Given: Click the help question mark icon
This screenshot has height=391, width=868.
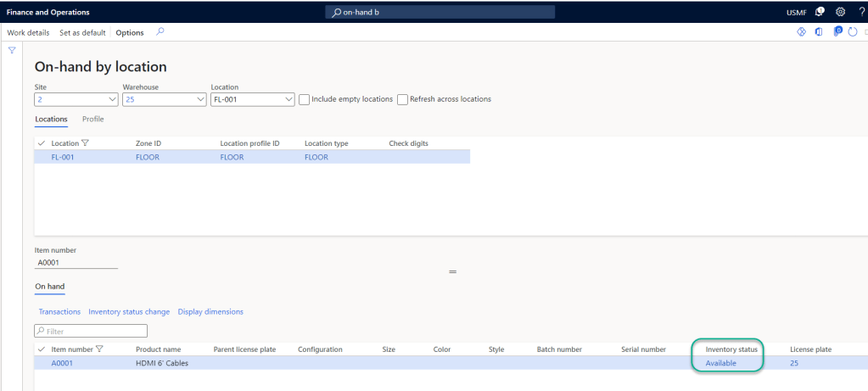Looking at the screenshot, I should click(x=861, y=12).
